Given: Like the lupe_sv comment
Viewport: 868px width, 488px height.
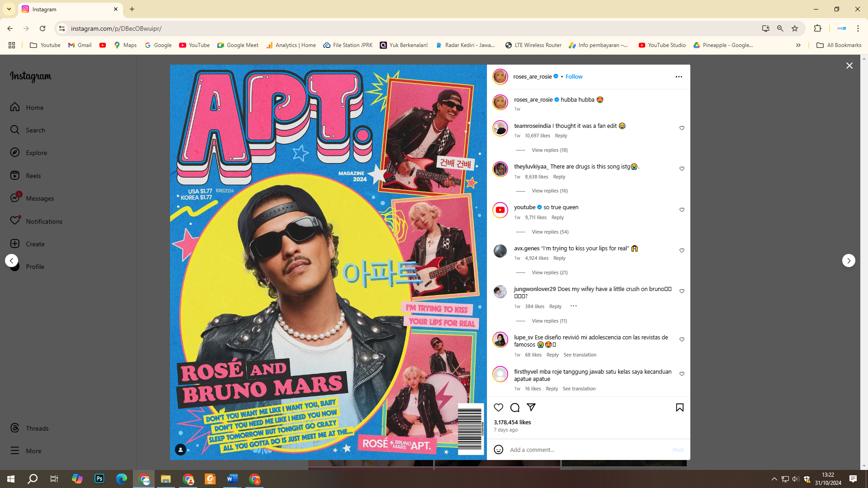Looking at the screenshot, I should [x=682, y=340].
